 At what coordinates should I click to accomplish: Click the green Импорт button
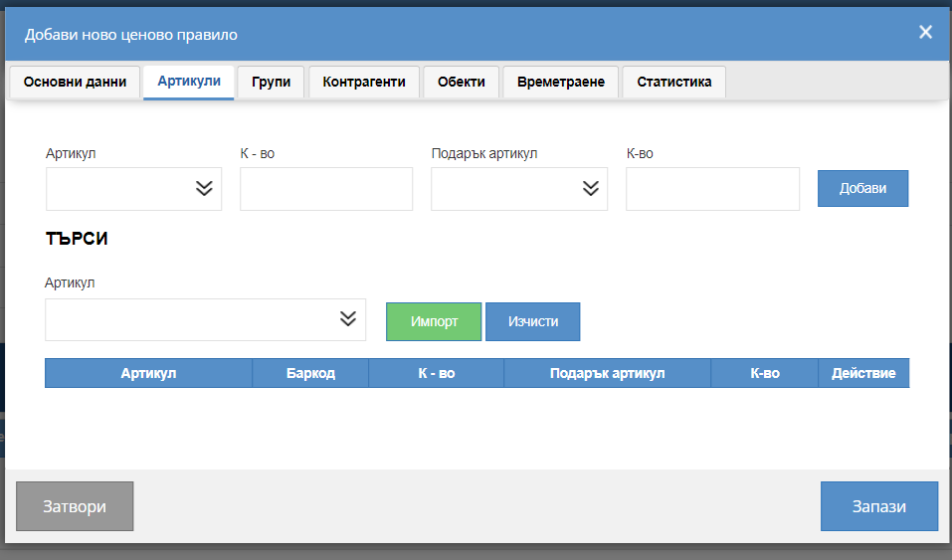[x=434, y=321]
